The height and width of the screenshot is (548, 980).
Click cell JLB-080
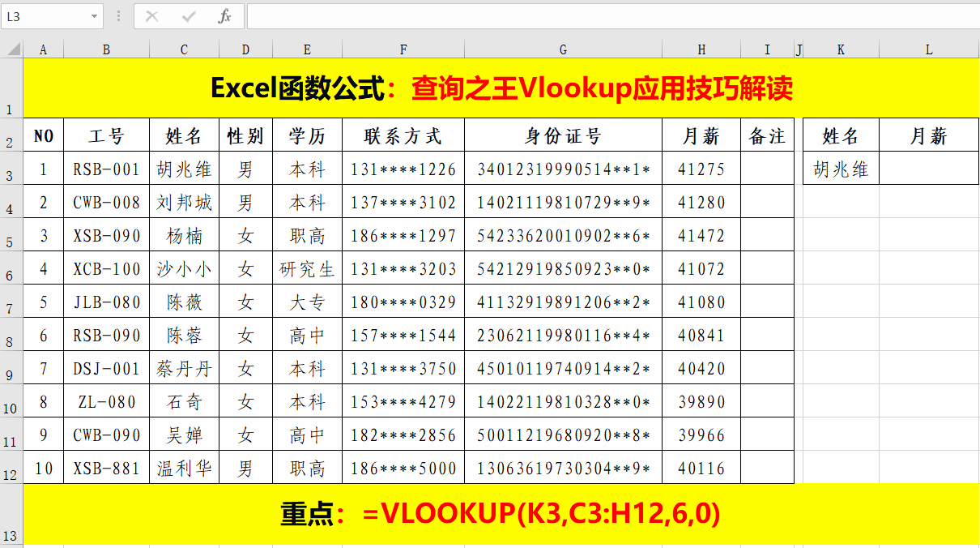pos(107,302)
